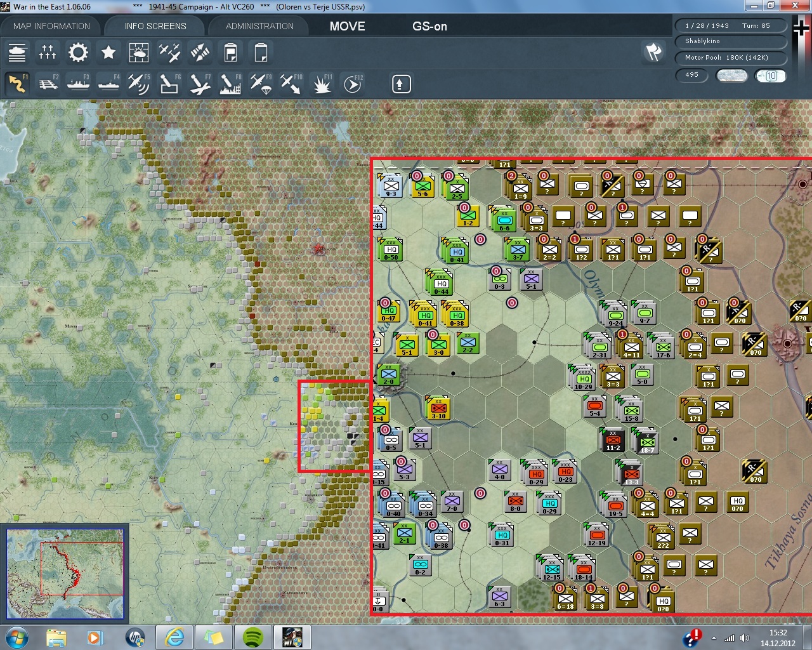Select the unit labeled 9-24
Viewport: 812px width, 650px height.
point(615,314)
